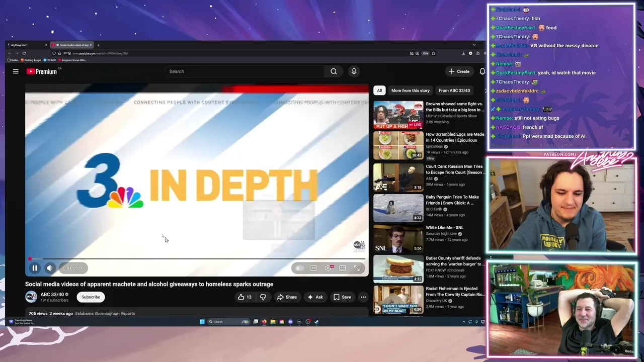This screenshot has height=362, width=644.
Task: Select the All filter chip
Action: point(379,90)
